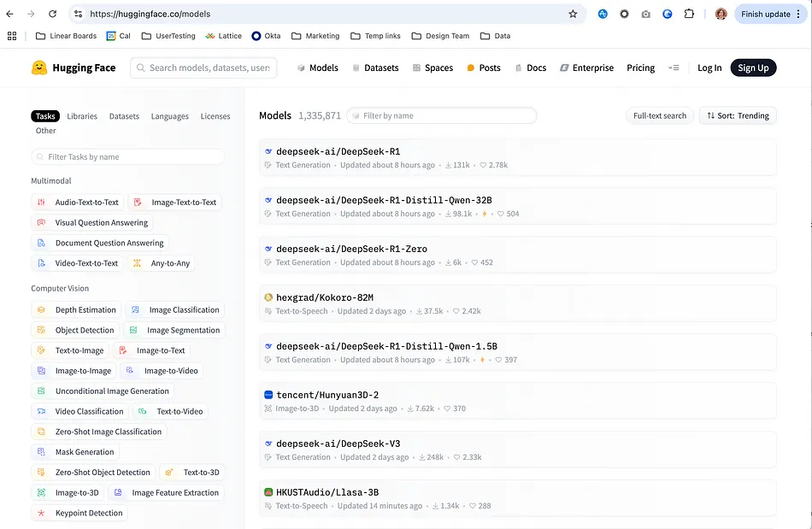
Task: Click the Depth Estimation task icon
Action: (41, 310)
